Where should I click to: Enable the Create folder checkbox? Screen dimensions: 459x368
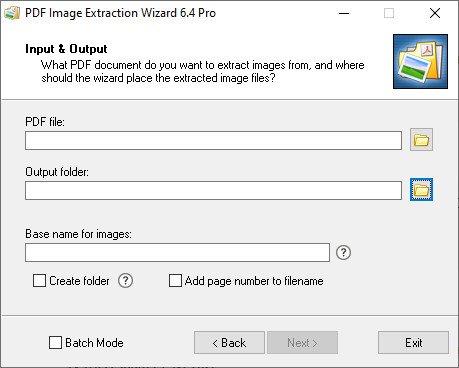[x=39, y=281]
